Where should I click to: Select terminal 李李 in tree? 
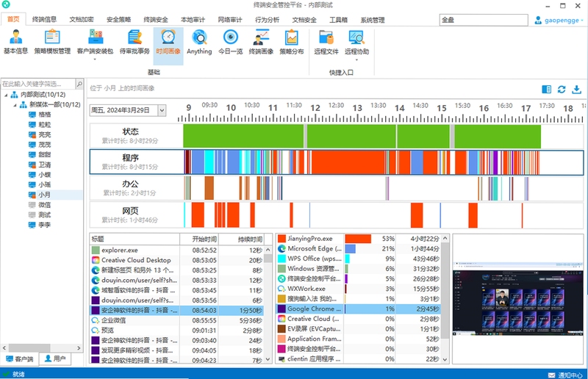pos(44,225)
